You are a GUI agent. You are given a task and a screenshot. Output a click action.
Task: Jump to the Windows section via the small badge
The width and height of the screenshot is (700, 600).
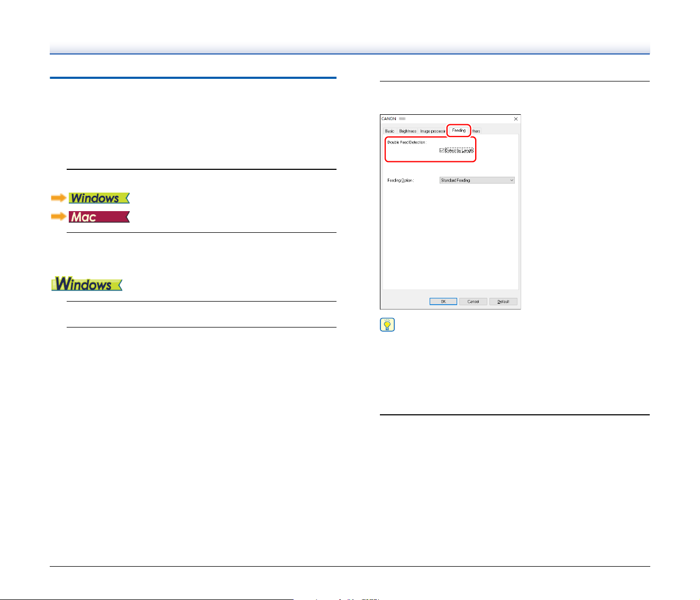[x=99, y=198]
